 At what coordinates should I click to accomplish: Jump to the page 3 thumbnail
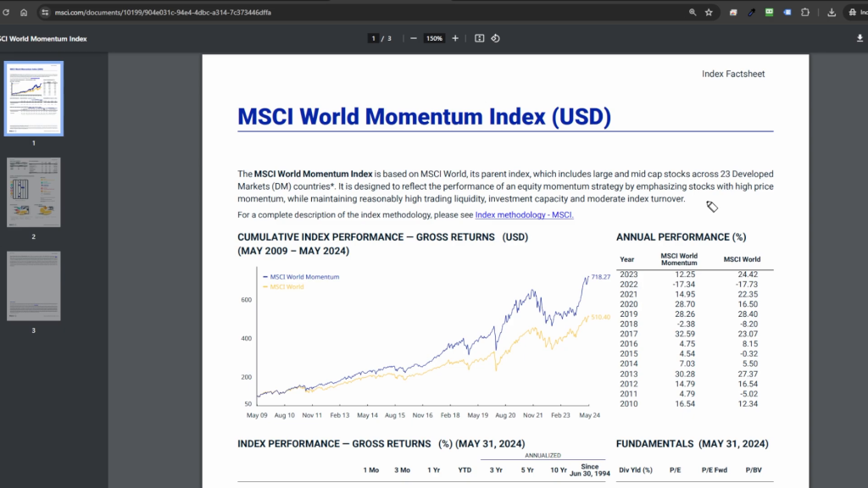tap(34, 286)
